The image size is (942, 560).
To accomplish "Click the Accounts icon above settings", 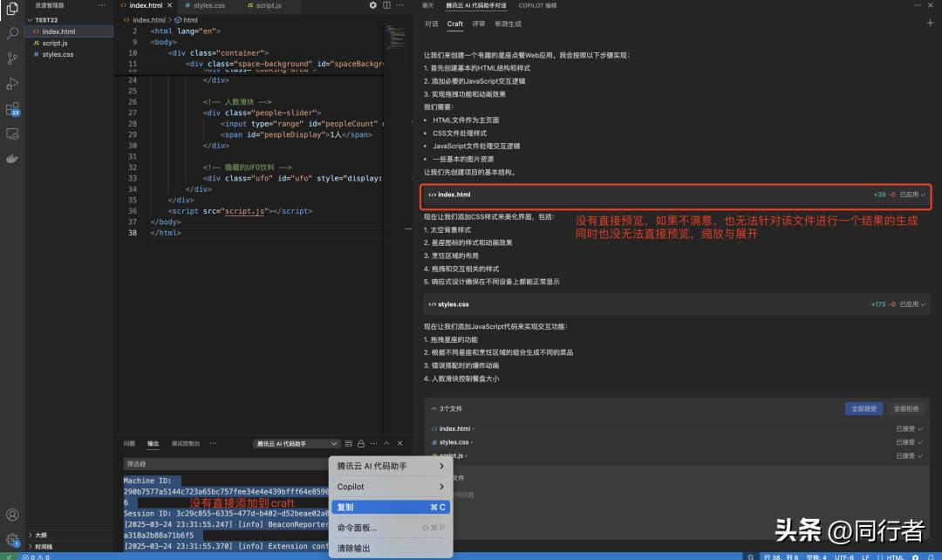I will [11, 515].
